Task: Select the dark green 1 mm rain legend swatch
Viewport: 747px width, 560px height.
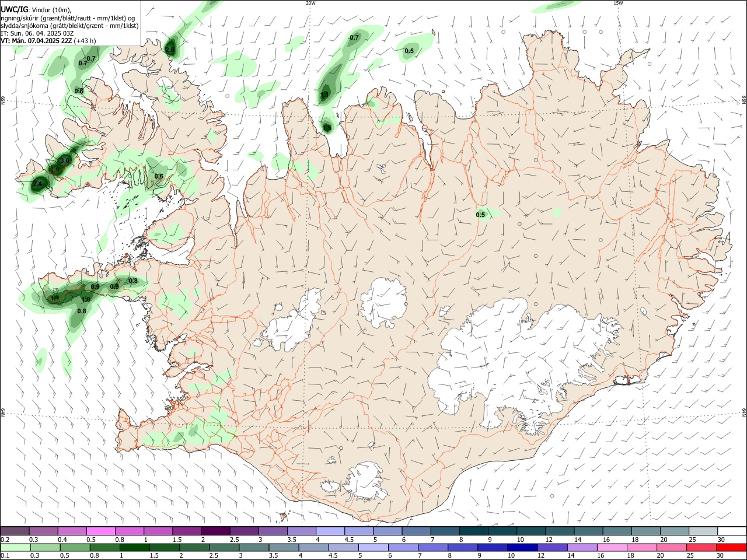Action: [134, 548]
